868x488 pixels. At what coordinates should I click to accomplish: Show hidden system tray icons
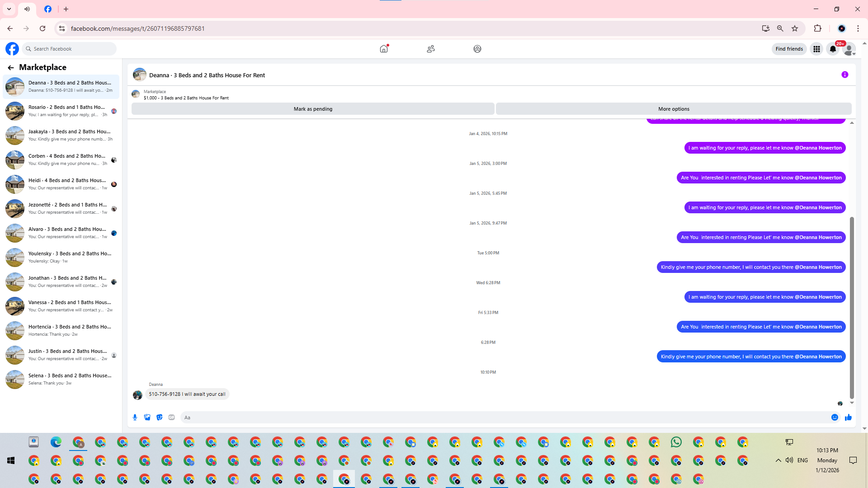point(778,460)
